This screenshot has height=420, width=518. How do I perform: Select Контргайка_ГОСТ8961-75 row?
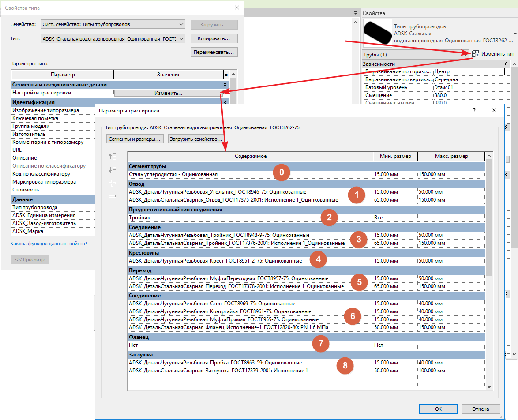306,311
